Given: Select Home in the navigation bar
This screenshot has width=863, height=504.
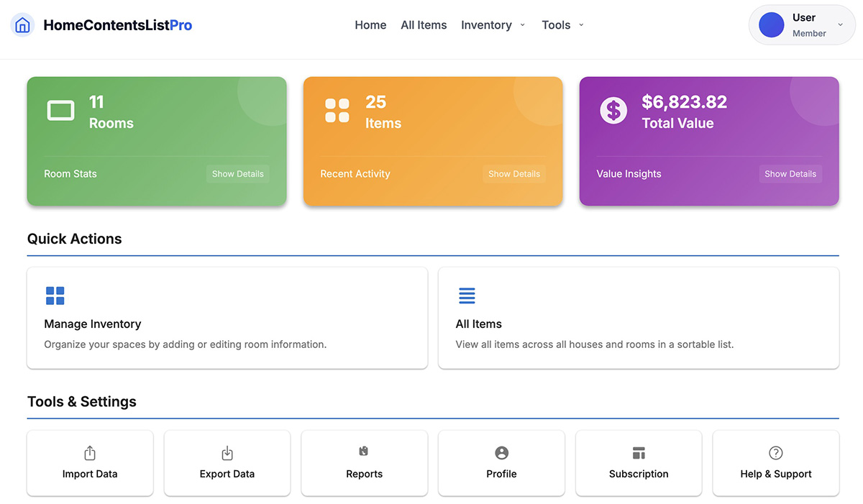Looking at the screenshot, I should [x=370, y=24].
